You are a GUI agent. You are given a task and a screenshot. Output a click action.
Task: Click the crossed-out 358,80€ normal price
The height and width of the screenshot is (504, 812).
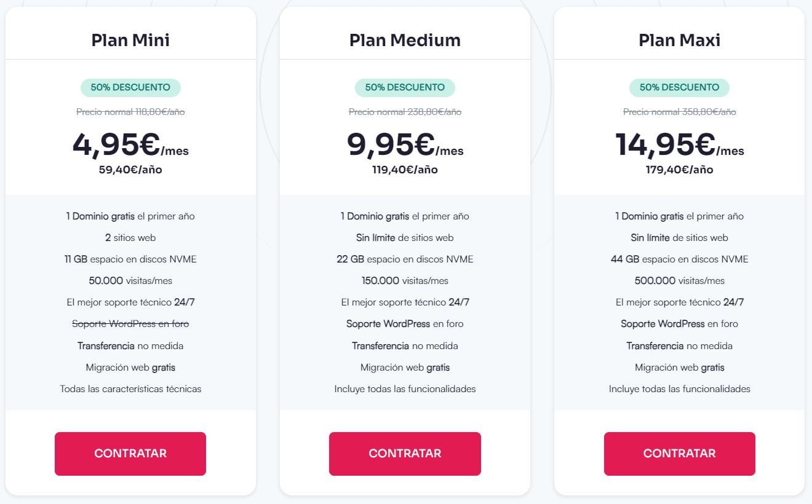point(679,112)
